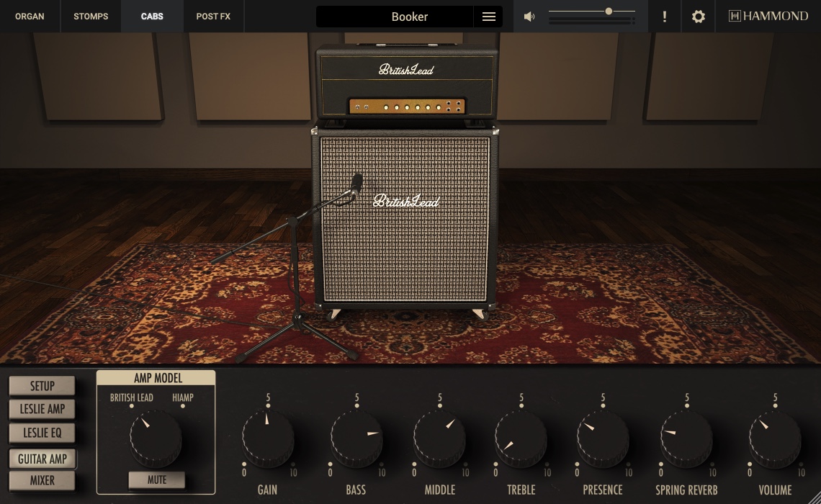Click the SPRING REVERB label text
The width and height of the screenshot is (821, 504).
[686, 490]
